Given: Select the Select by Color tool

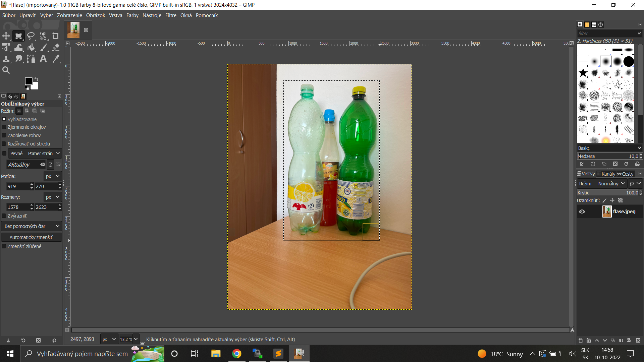Looking at the screenshot, I should [x=43, y=36].
